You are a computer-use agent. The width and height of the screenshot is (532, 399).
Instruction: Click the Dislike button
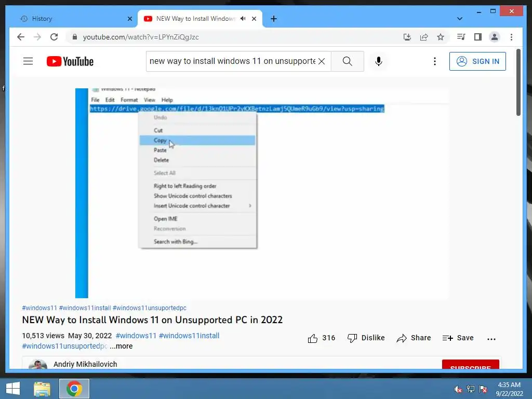coord(366,338)
